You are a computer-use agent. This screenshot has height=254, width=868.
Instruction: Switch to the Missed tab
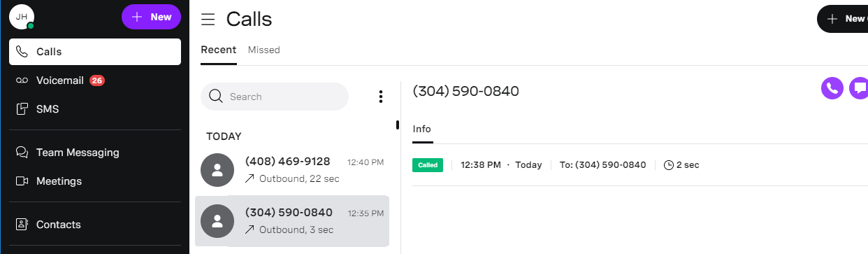coord(264,50)
